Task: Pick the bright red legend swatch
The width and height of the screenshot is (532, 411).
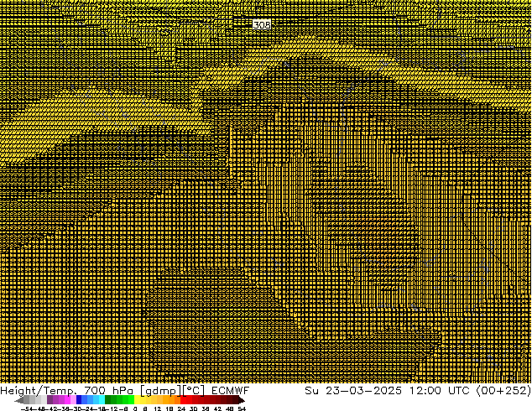Action: [183, 400]
